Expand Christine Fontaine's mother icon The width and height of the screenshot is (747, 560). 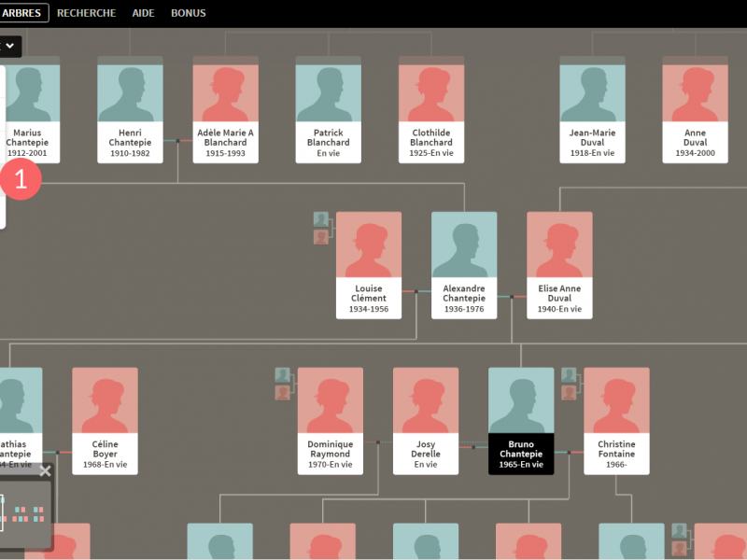tap(569, 393)
